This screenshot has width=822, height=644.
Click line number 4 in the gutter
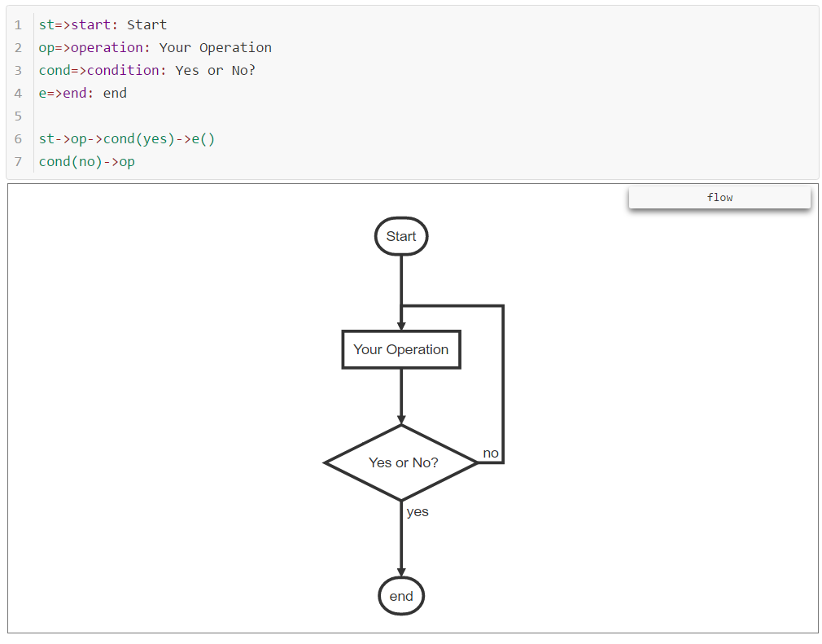[x=18, y=93]
